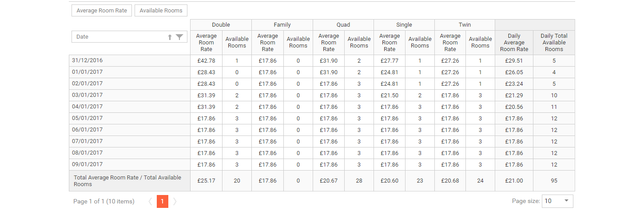Open the Date filter funnel icon
The width and height of the screenshot is (644, 211).
click(x=179, y=37)
